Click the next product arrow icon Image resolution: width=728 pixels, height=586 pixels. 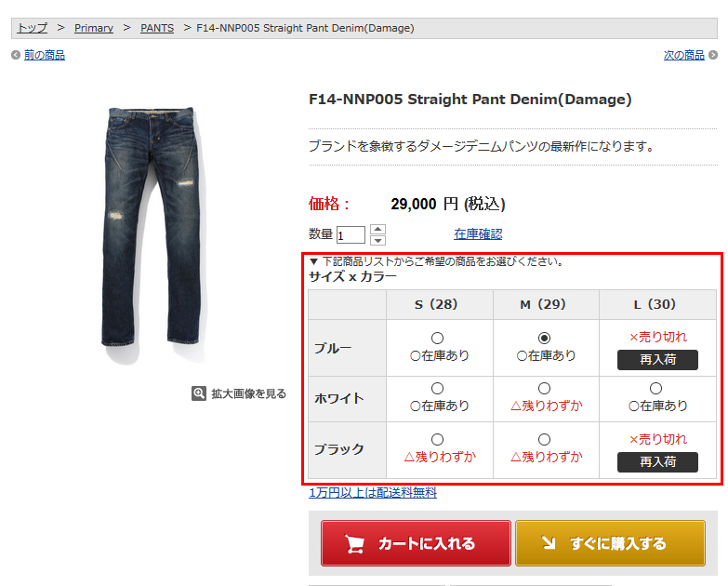(x=713, y=55)
